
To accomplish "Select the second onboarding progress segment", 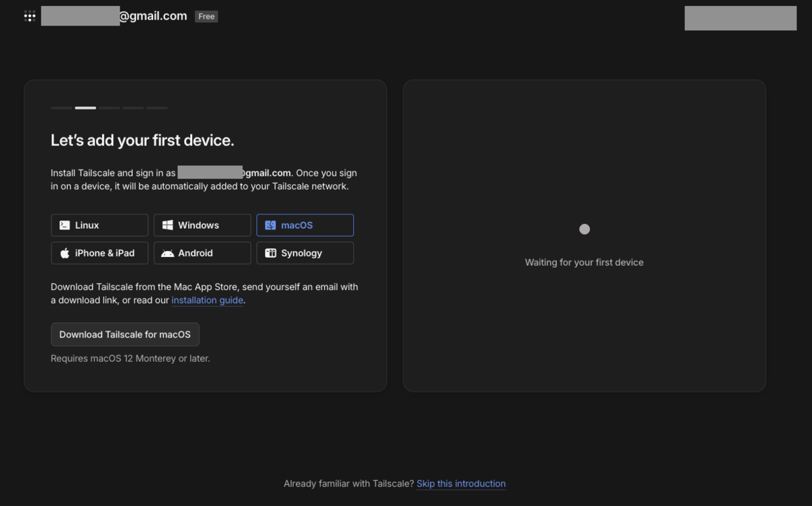I will pos(85,108).
